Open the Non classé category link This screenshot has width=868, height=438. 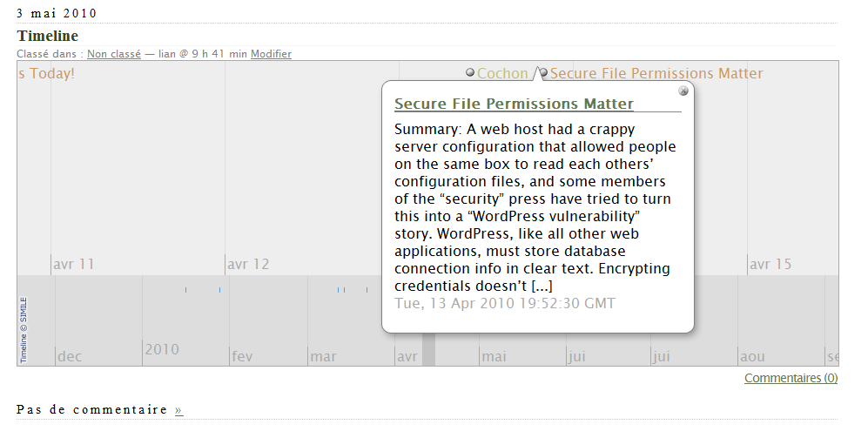(x=114, y=54)
